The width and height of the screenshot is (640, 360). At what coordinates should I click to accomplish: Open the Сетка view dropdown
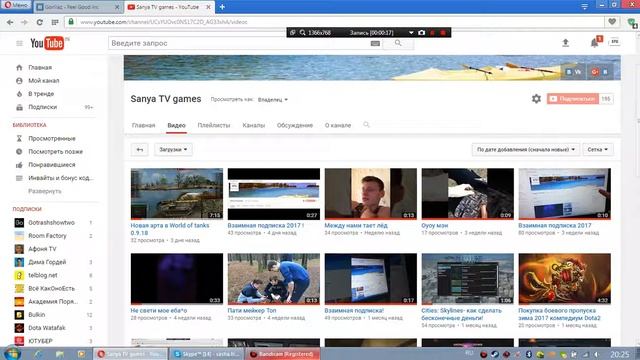598,149
